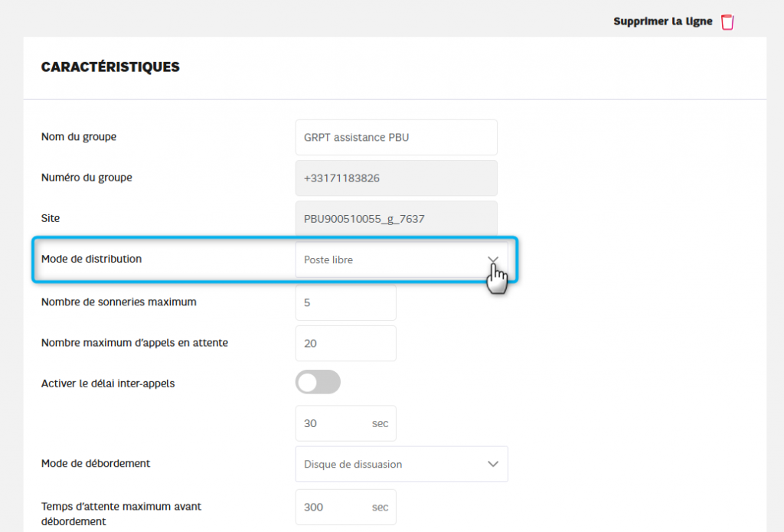
Task: Edit the Nom du groupe field
Action: coord(396,138)
